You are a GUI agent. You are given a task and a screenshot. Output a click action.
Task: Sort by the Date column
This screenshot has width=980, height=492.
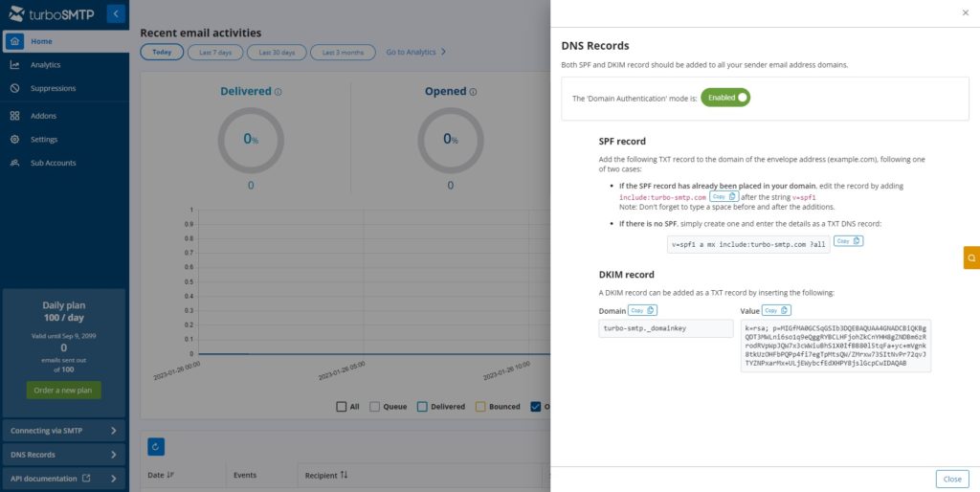coord(161,475)
